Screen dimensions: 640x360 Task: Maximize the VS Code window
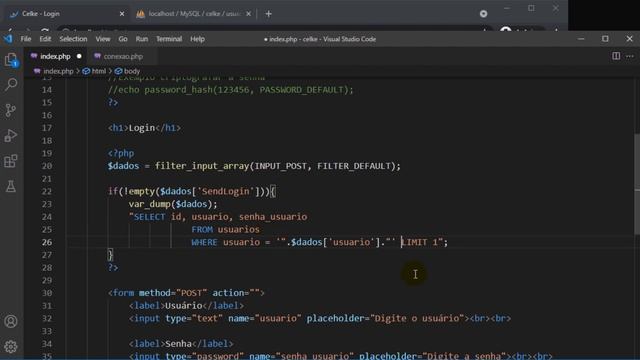point(605,39)
